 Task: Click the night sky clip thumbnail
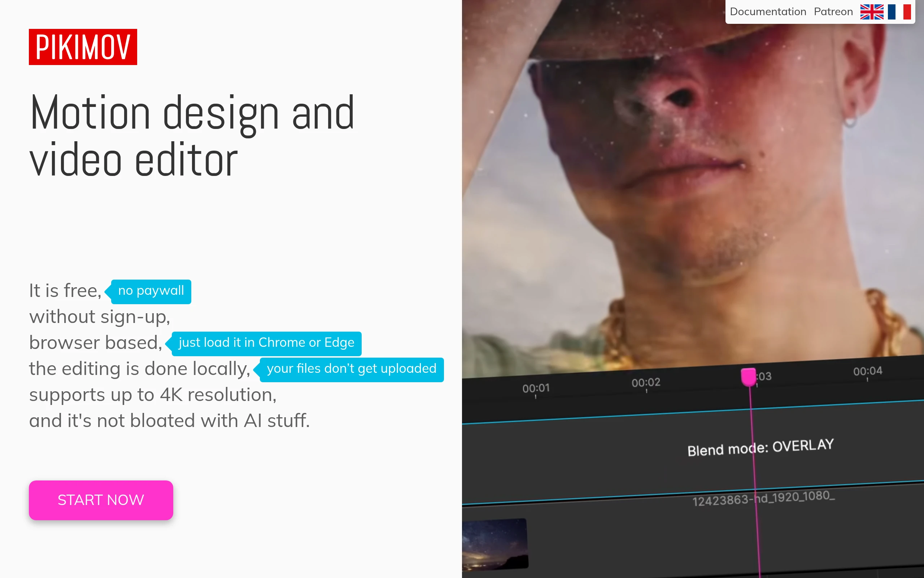[495, 544]
